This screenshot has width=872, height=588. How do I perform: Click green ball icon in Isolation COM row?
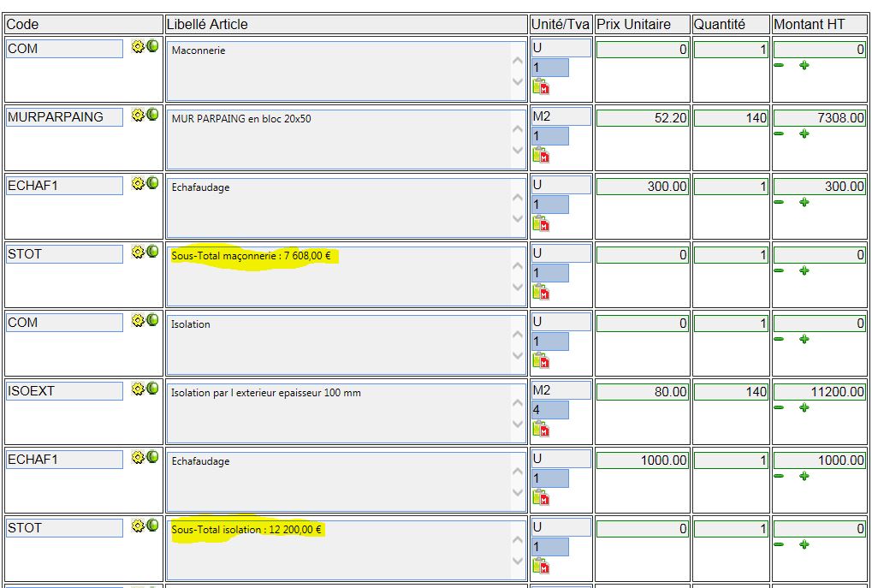[152, 320]
